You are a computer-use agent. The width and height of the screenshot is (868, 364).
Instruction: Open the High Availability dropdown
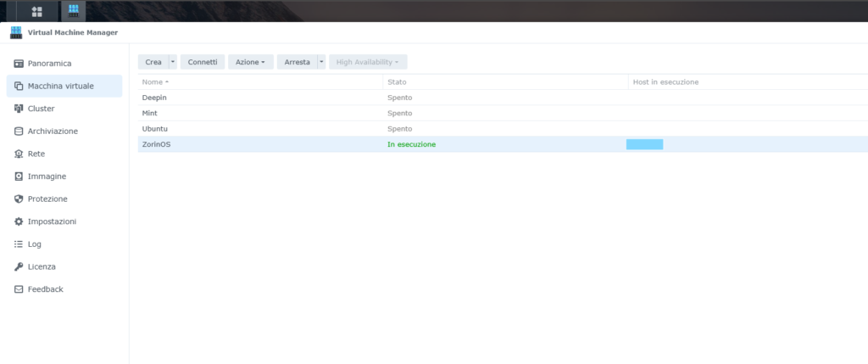(x=368, y=62)
